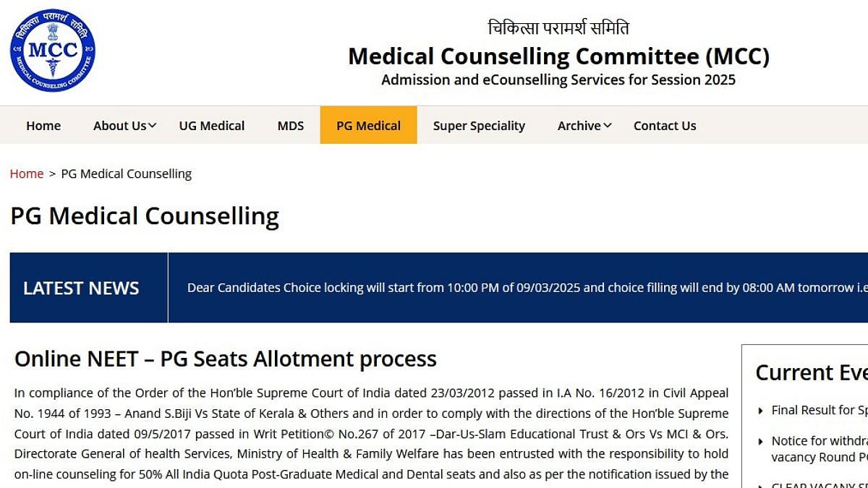Navigate to Contact Us page
Screen dimensions: 868x488
click(x=665, y=126)
